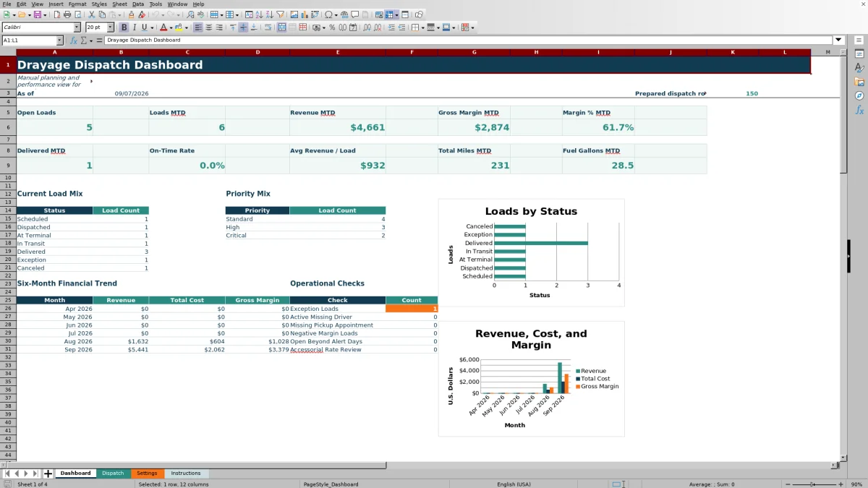The image size is (868, 488).
Task: Click column header E
Action: click(x=338, y=52)
